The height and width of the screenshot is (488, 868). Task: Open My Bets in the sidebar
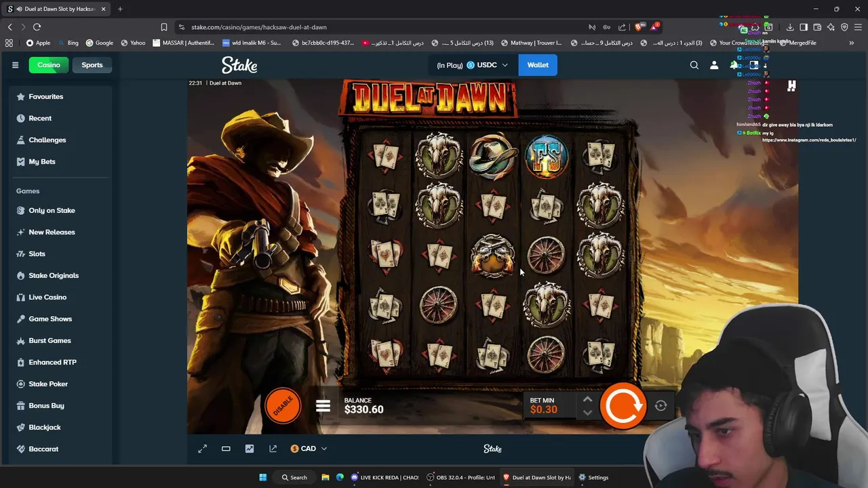[61, 161]
